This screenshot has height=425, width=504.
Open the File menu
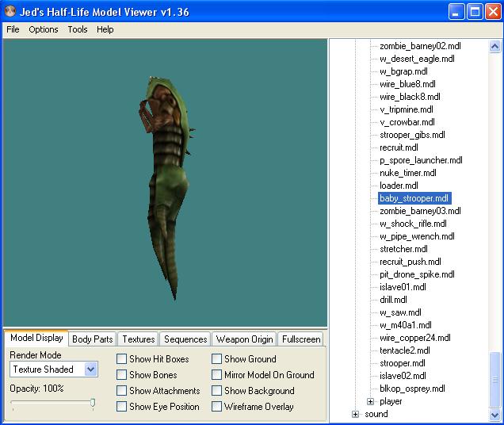(x=13, y=29)
